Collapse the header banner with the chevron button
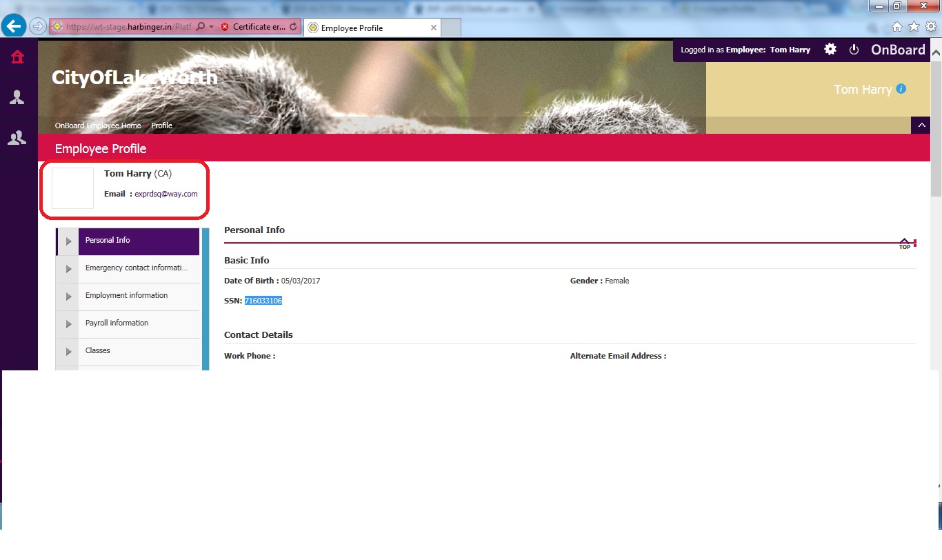 click(921, 125)
